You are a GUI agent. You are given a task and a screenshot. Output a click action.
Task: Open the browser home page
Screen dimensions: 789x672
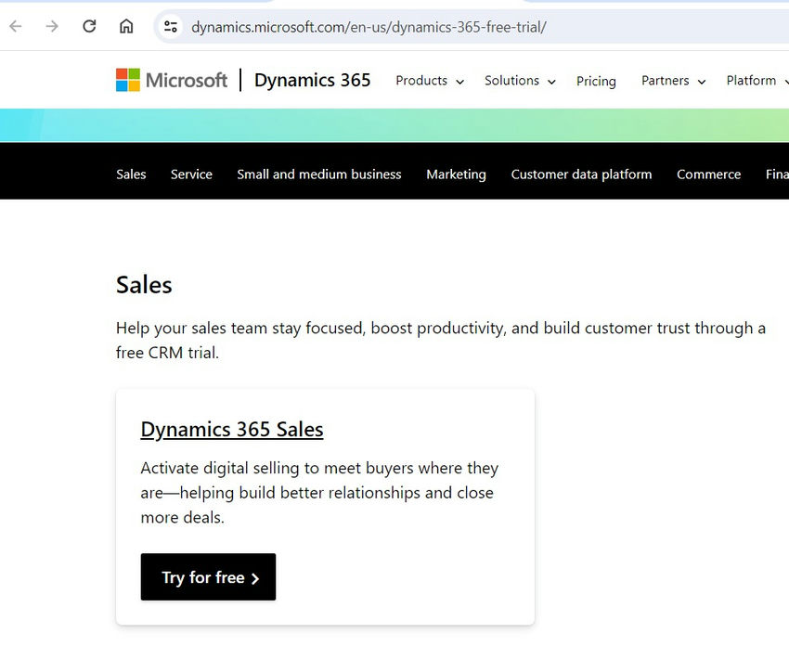(124, 26)
